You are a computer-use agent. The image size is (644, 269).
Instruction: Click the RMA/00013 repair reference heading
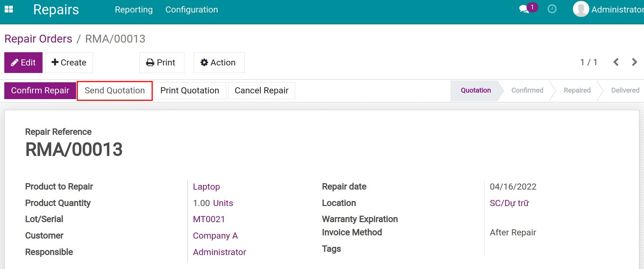(74, 150)
